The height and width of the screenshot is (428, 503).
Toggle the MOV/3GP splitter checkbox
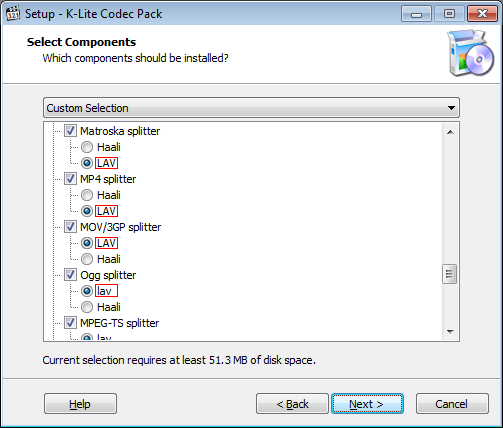coord(70,227)
